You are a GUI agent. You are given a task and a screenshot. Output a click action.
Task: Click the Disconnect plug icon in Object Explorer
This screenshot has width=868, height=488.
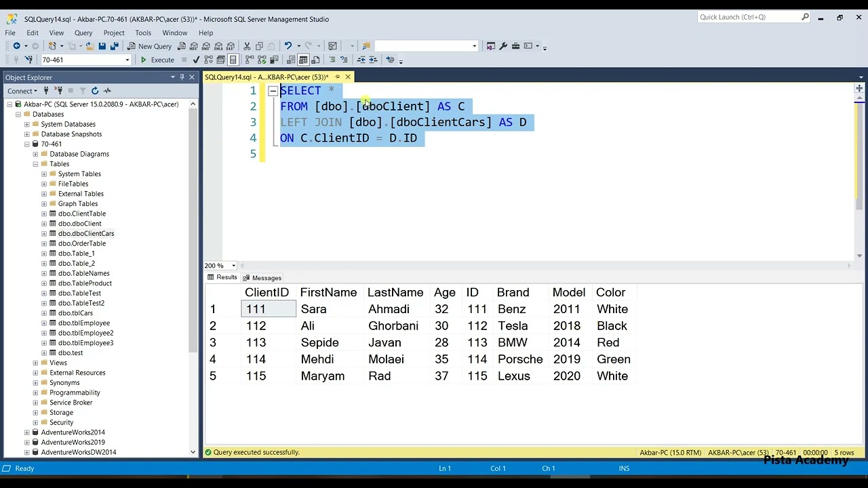coord(58,91)
